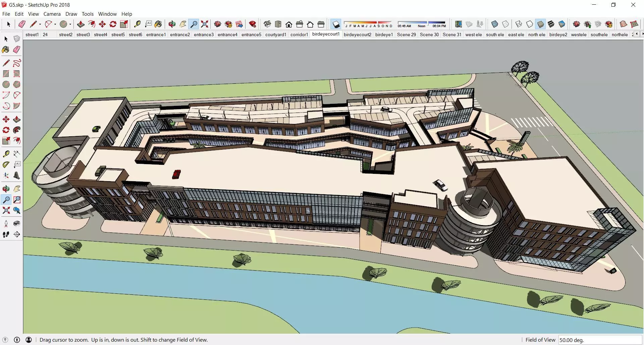Select the Rectangle tool in left toolbar

tap(6, 74)
